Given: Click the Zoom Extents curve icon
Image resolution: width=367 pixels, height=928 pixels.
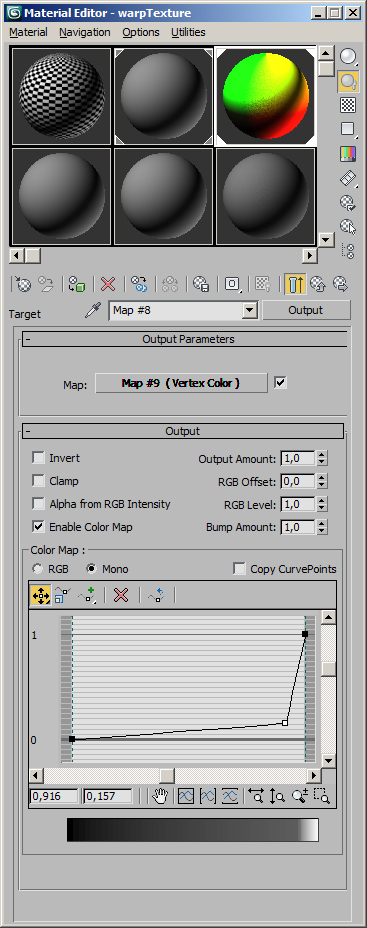Looking at the screenshot, I should (186, 796).
